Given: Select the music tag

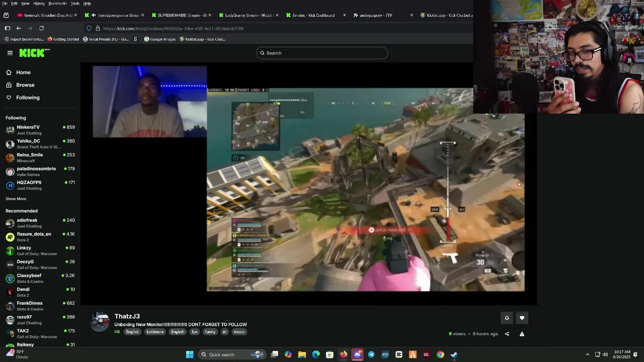Looking at the screenshot, I should pos(239,332).
